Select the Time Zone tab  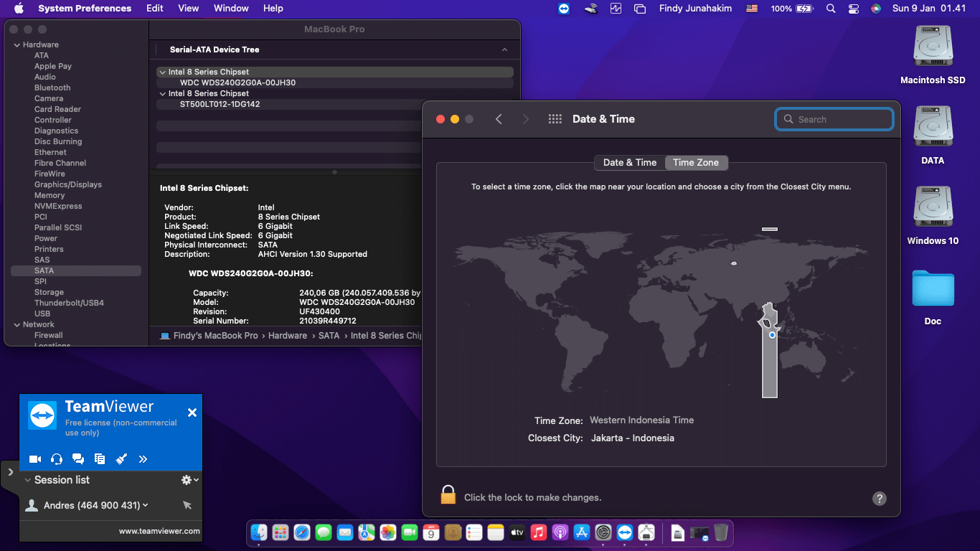click(x=696, y=163)
